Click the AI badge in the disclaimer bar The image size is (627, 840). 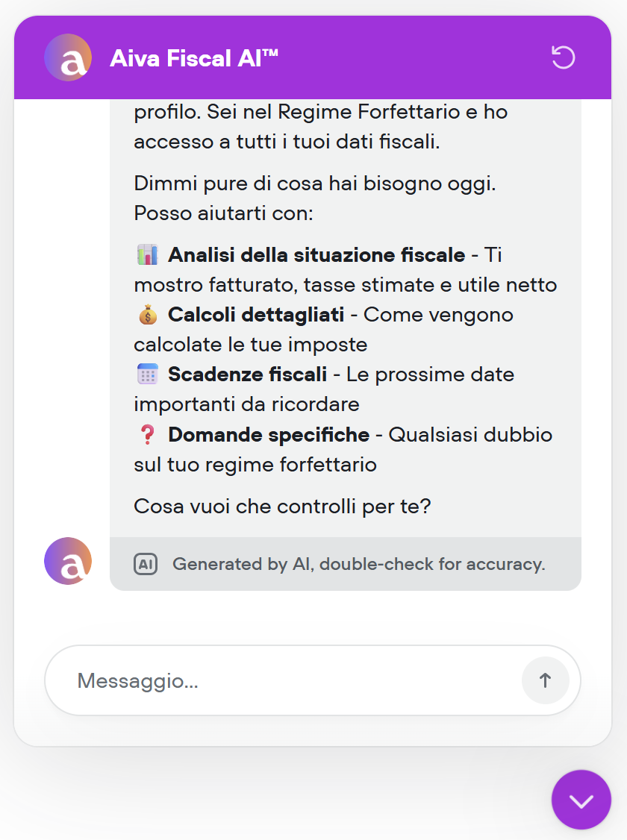pyautogui.click(x=146, y=564)
